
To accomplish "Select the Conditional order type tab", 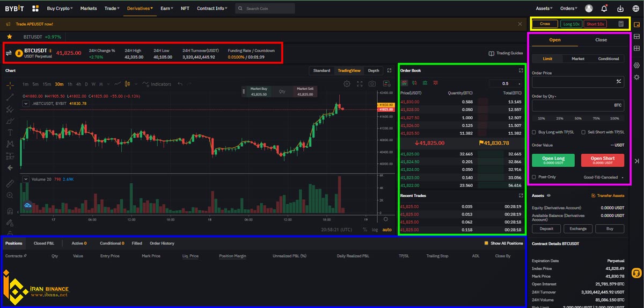I will click(x=609, y=59).
